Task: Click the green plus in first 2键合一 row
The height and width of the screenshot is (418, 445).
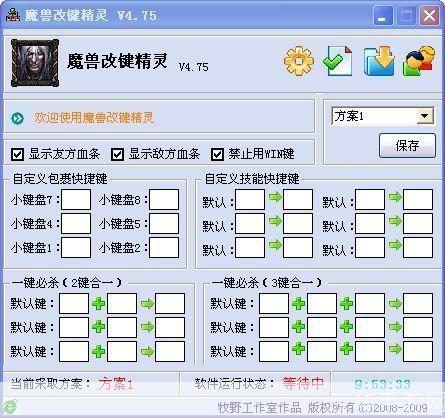Action: pos(99,304)
